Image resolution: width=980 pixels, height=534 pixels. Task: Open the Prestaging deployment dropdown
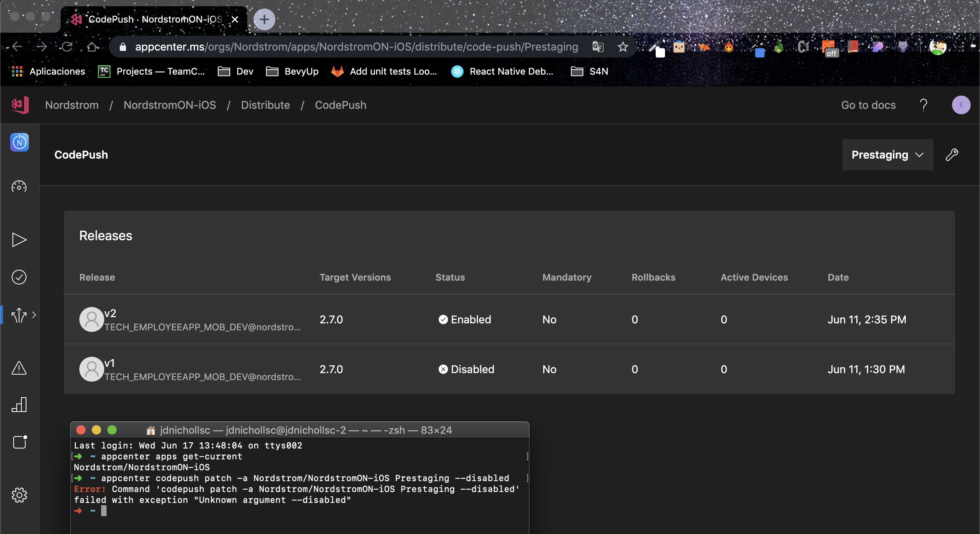(x=887, y=155)
